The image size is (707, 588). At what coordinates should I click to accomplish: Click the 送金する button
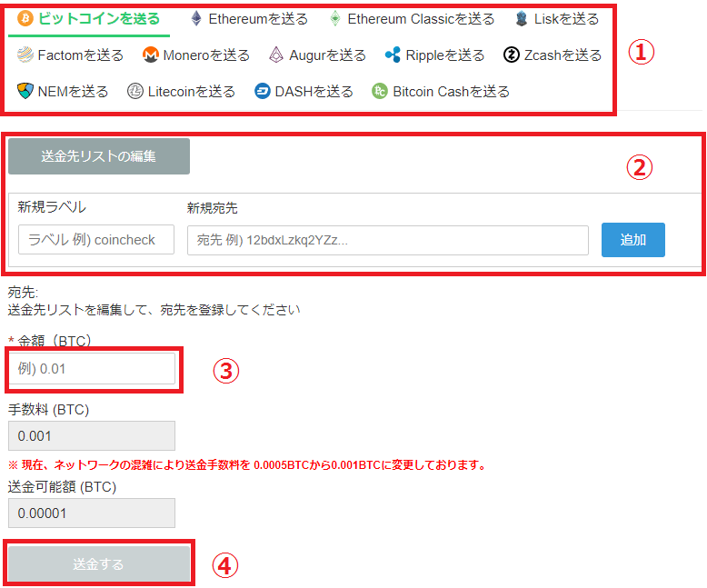pos(99,563)
